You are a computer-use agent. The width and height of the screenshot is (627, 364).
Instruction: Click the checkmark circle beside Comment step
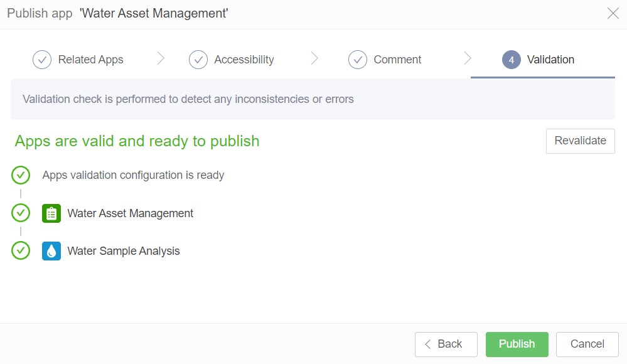click(x=358, y=60)
